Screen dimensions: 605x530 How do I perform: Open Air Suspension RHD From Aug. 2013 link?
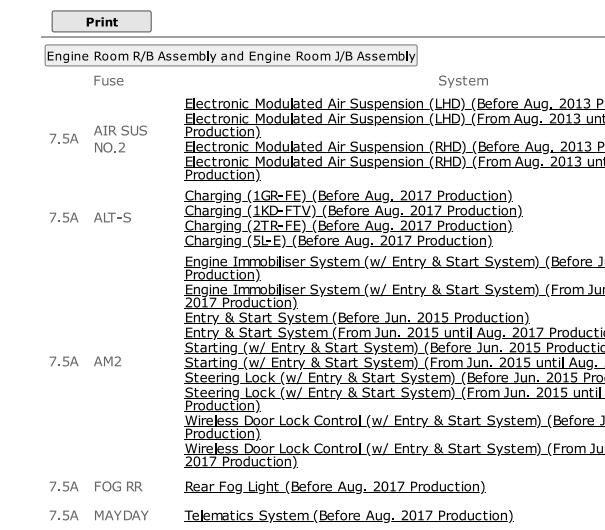[x=395, y=168]
